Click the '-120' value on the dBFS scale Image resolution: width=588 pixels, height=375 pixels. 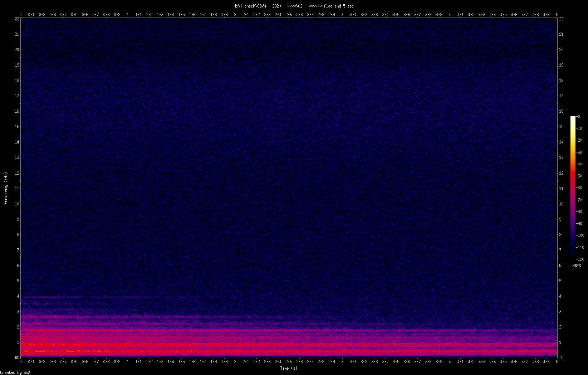click(580, 259)
